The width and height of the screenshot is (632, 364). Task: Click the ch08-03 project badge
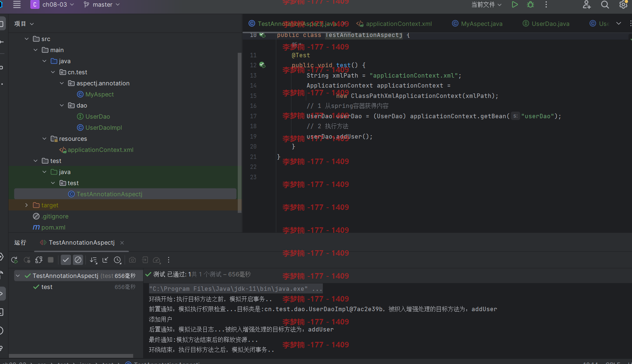point(35,4)
